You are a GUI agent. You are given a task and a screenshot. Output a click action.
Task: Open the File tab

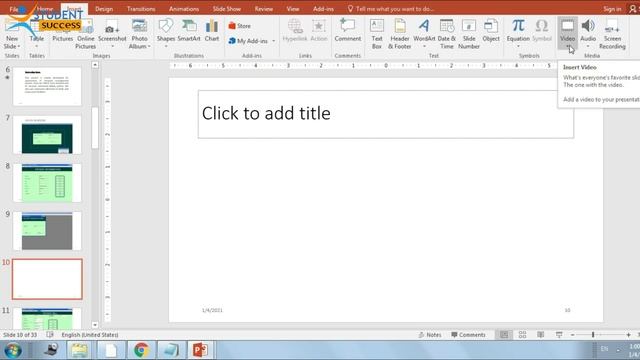(14, 9)
